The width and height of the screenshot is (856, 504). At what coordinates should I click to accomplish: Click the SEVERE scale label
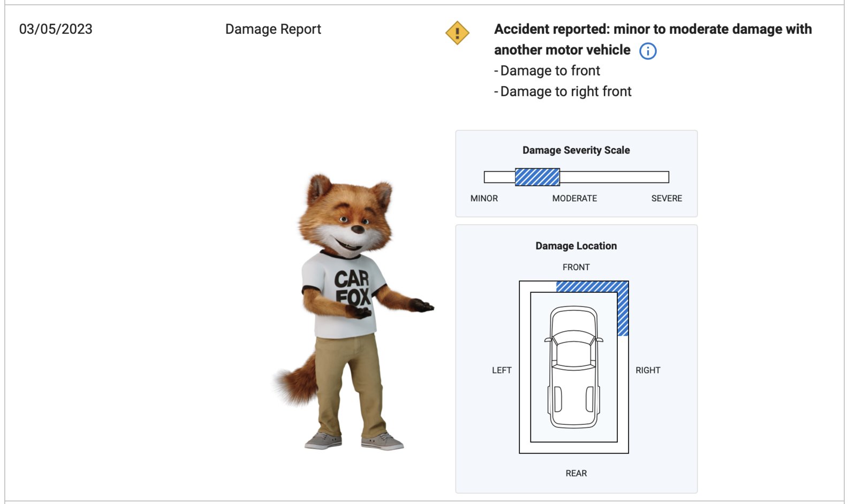[666, 198]
